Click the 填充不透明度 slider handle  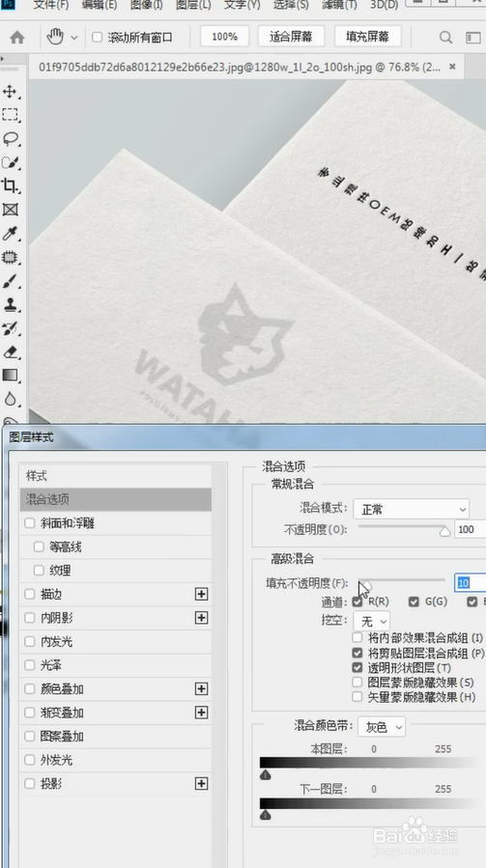point(365,586)
